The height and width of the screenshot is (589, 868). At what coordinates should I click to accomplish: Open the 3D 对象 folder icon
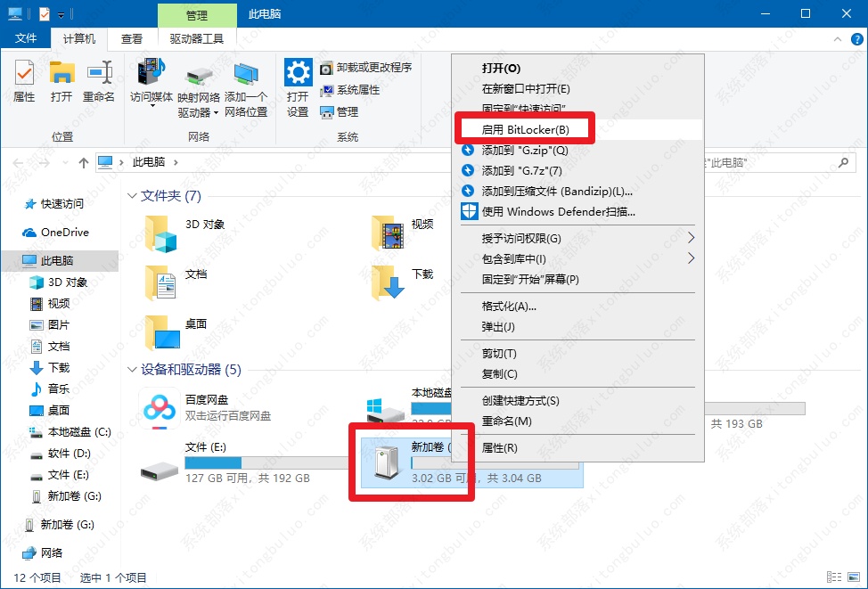point(160,233)
